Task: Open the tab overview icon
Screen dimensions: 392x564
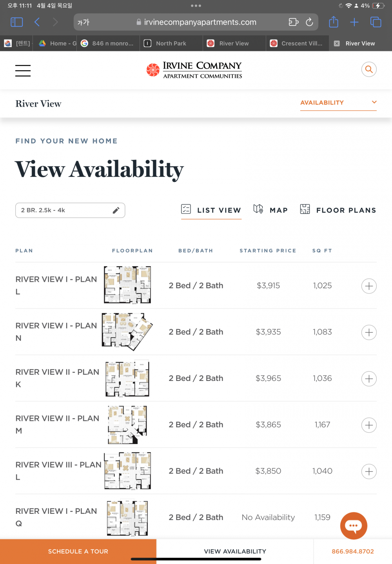Action: (376, 22)
